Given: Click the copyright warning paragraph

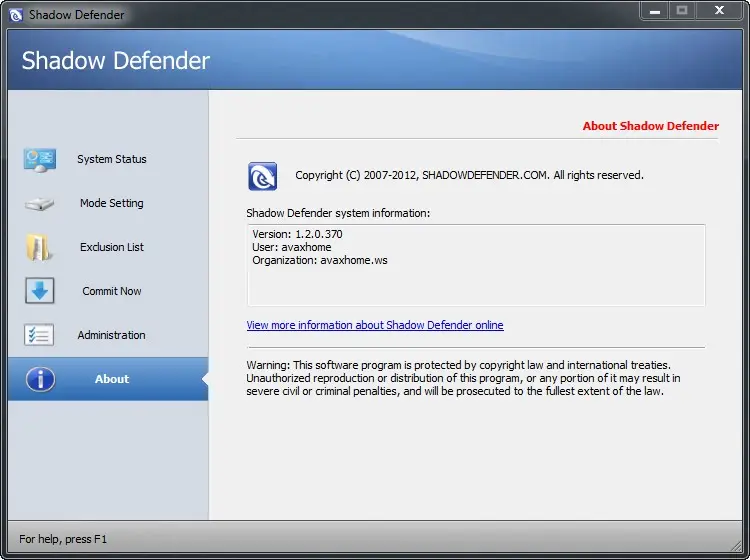Looking at the screenshot, I should click(x=463, y=378).
